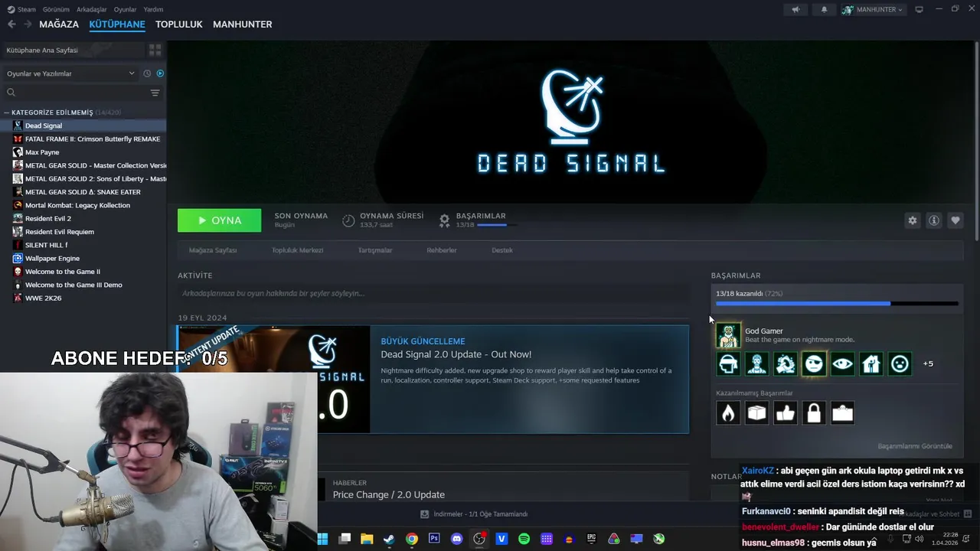The height and width of the screenshot is (551, 980).
Task: Go back with the left arrow
Action: [x=11, y=24]
